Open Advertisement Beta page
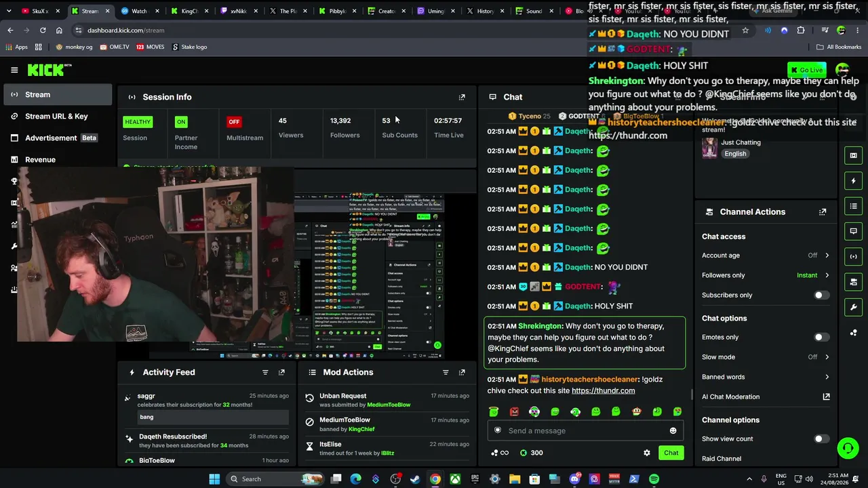The height and width of the screenshot is (488, 868). pos(58,138)
